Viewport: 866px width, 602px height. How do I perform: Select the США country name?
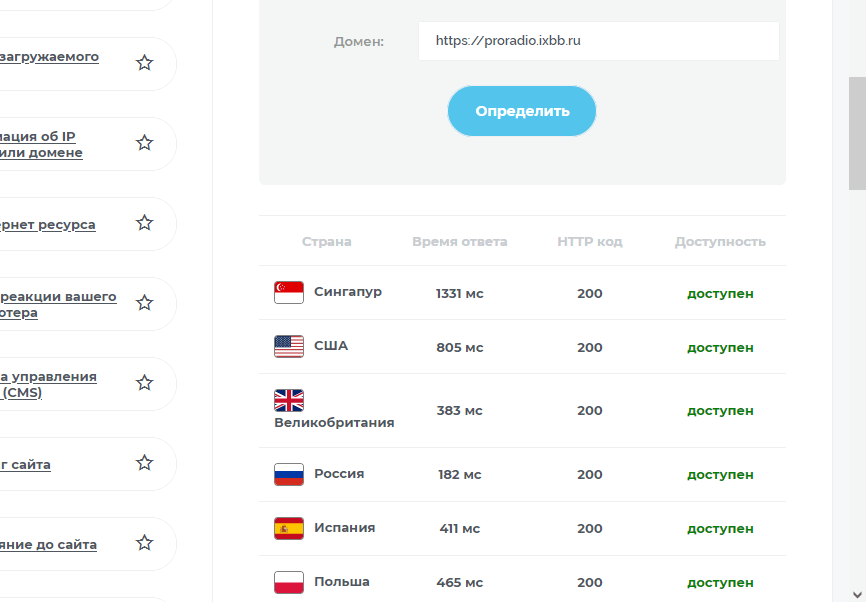pos(331,346)
